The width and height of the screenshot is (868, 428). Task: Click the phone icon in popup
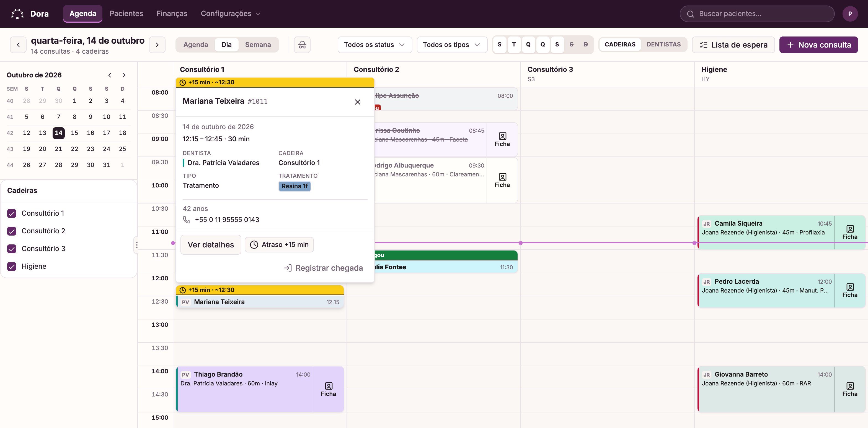[x=186, y=220]
